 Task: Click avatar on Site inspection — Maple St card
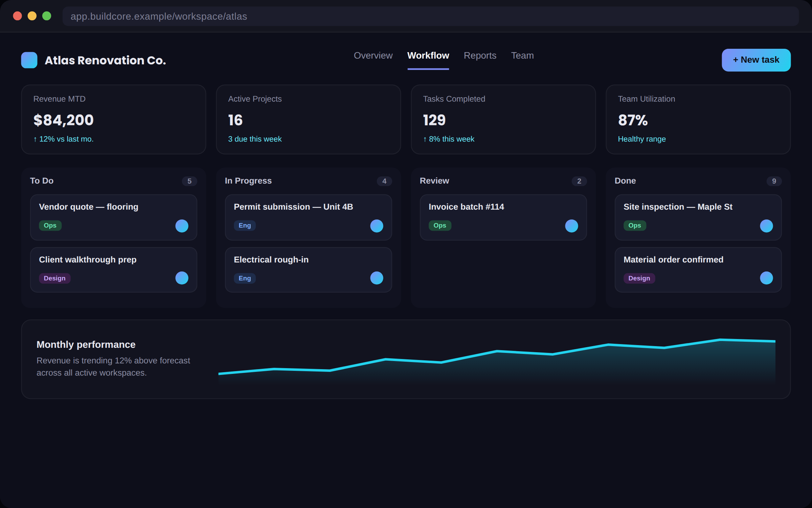(766, 226)
